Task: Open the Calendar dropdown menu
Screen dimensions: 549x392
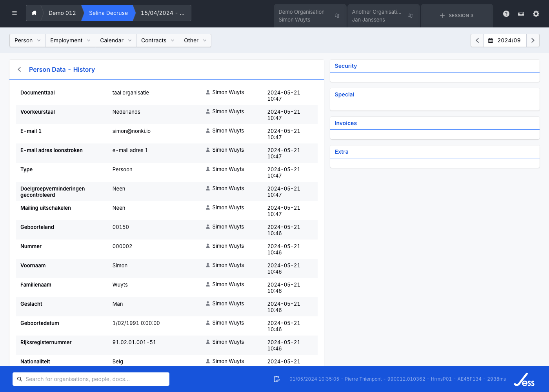Action: point(116,40)
